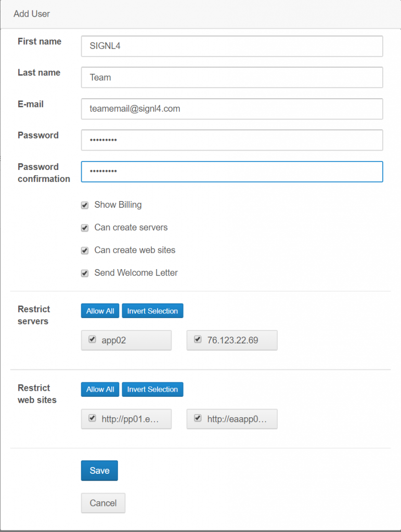401x532 pixels.
Task: Uncheck Send Welcome Letter
Action: (85, 273)
